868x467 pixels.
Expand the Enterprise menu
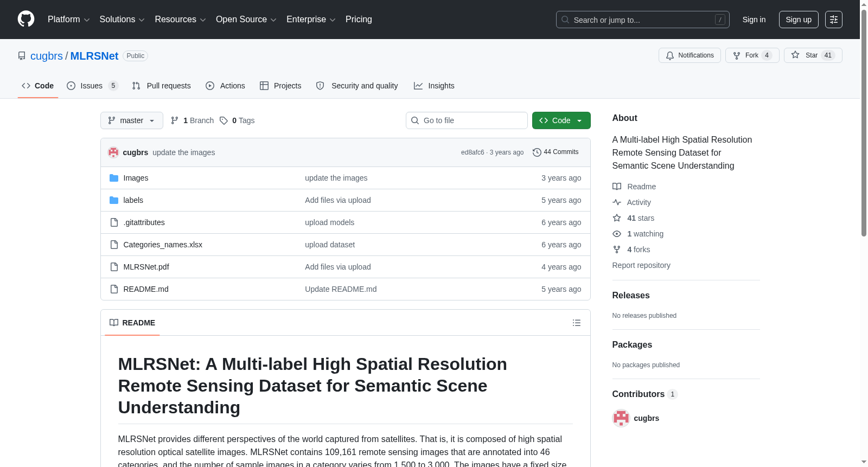click(311, 20)
